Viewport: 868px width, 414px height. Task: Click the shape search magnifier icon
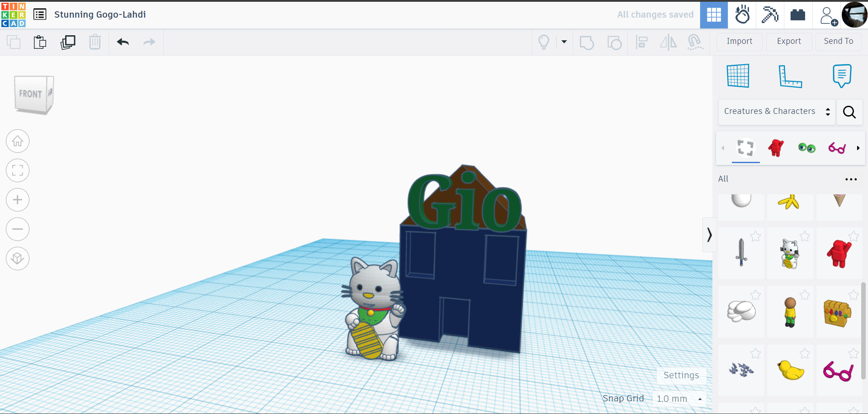(x=849, y=112)
